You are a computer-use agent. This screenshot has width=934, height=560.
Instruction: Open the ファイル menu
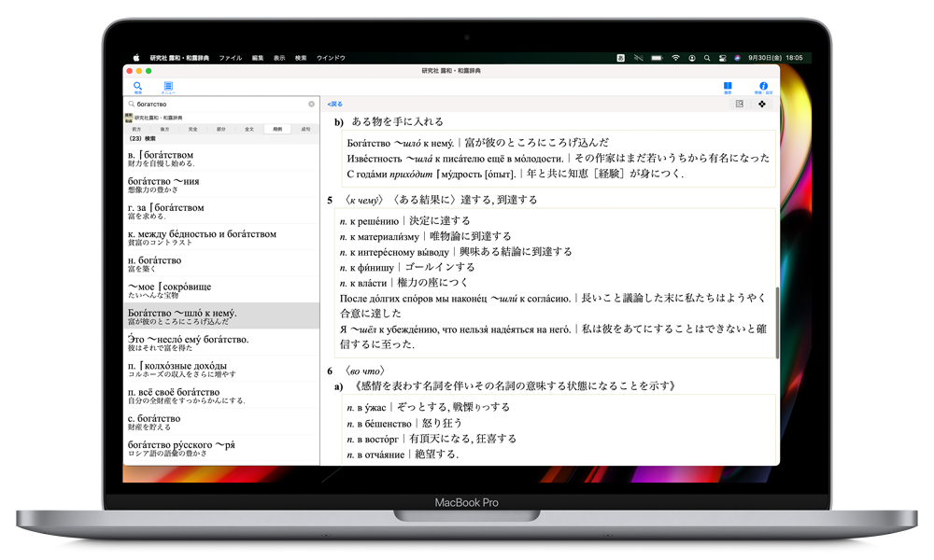pos(230,58)
